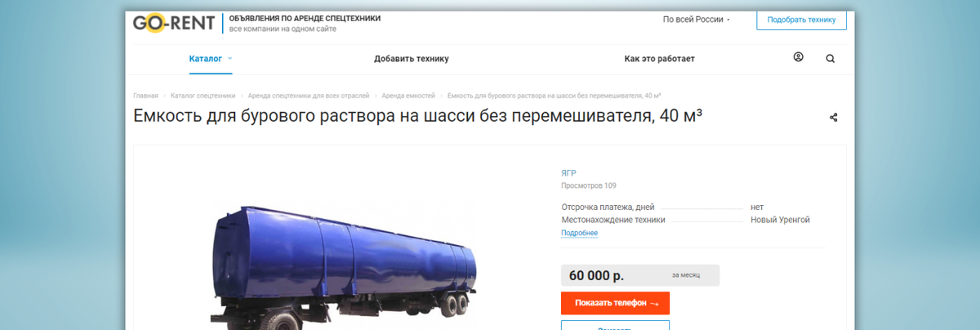Image resolution: width=980 pixels, height=330 pixels.
Task: Click the Показать телефон button
Action: pos(615,303)
